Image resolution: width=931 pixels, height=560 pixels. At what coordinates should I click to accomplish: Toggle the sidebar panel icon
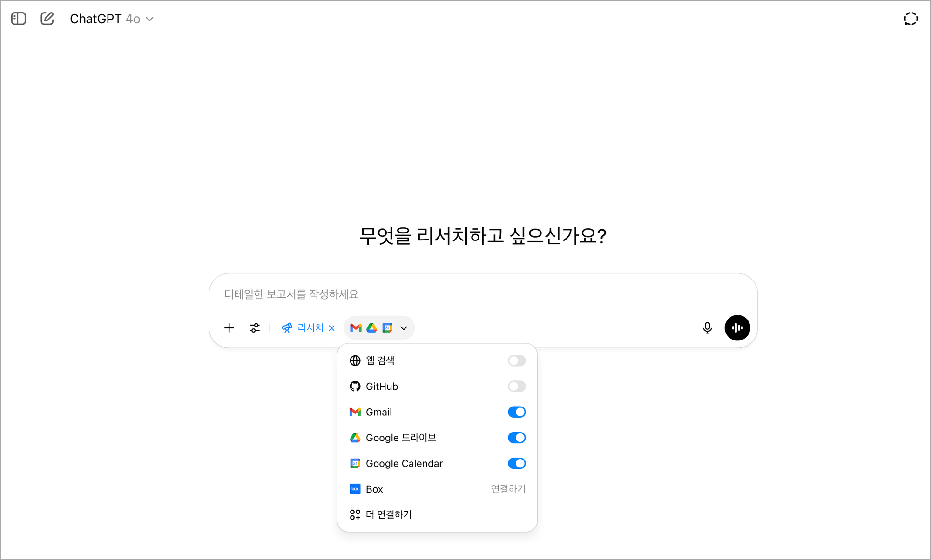[x=19, y=19]
